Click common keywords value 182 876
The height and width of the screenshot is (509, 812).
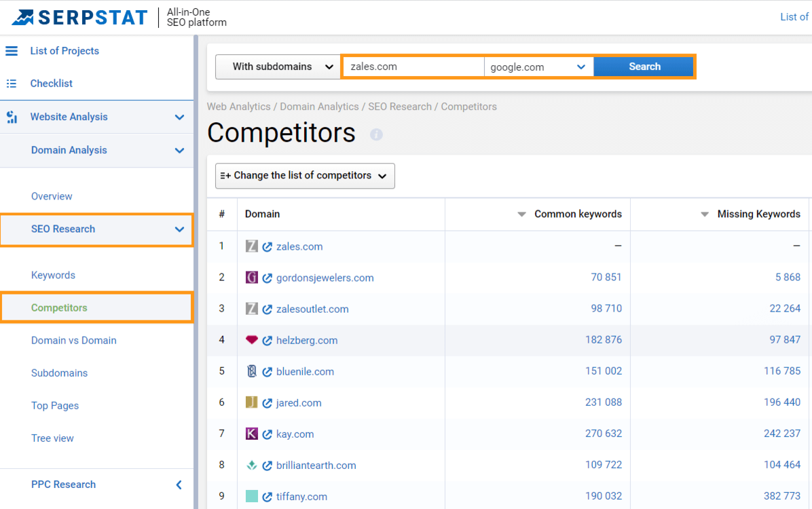(604, 340)
